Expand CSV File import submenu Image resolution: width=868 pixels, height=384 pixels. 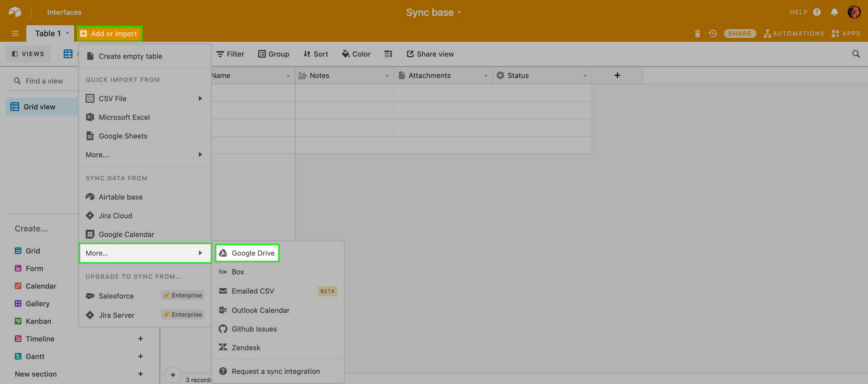(145, 99)
